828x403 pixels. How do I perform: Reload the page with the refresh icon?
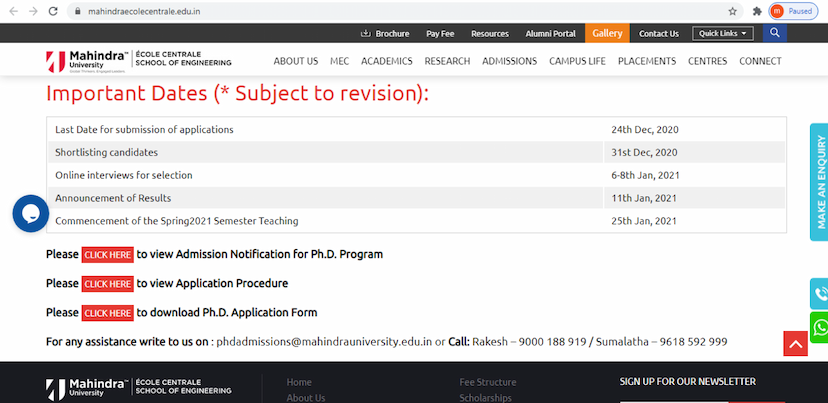pos(53,11)
